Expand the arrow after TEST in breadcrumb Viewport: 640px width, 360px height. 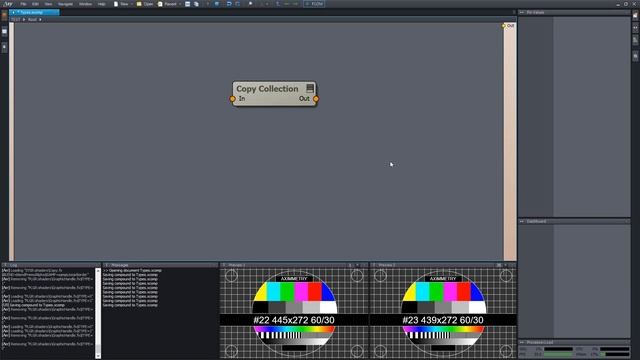[x=24, y=19]
